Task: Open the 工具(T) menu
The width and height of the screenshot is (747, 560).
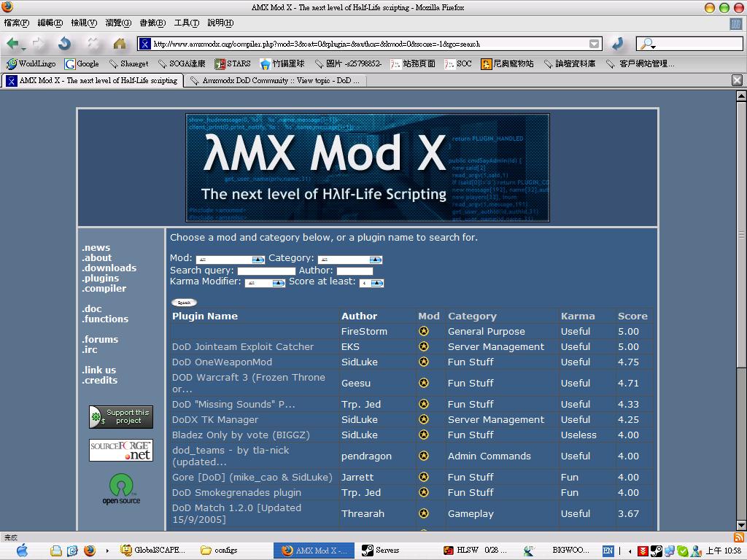Action: pyautogui.click(x=186, y=23)
